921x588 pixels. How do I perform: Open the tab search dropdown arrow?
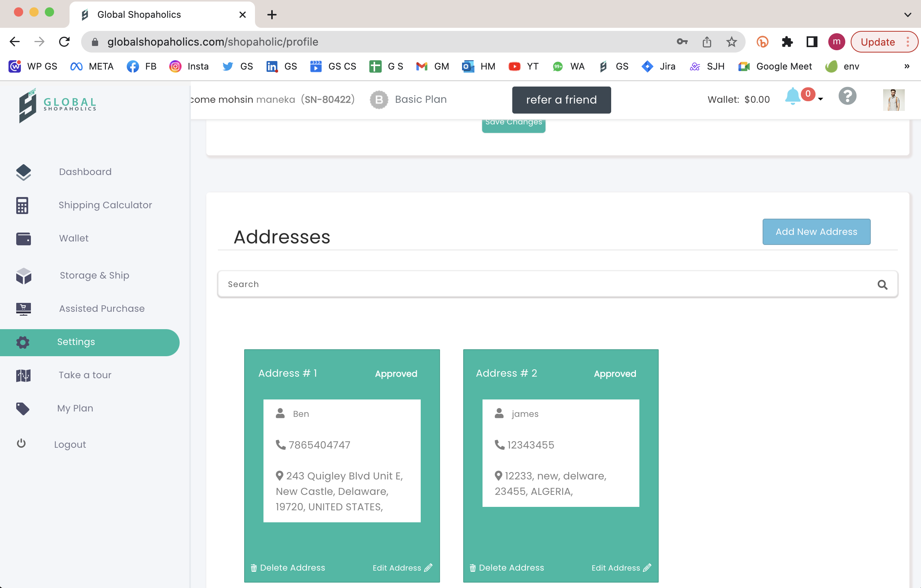[907, 15]
